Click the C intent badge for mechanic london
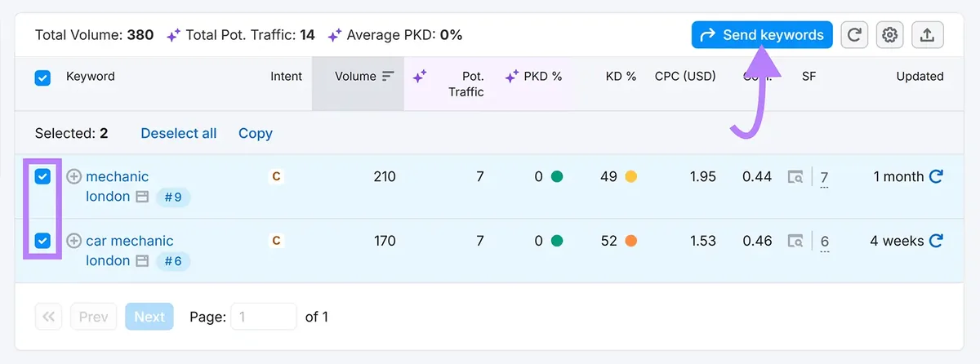The height and width of the screenshot is (364, 980). (x=276, y=176)
